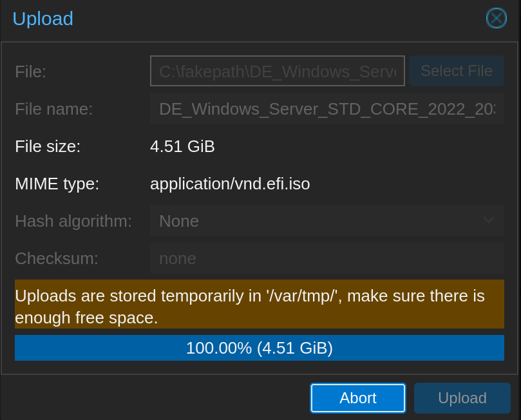Click the Abort button

(358, 398)
